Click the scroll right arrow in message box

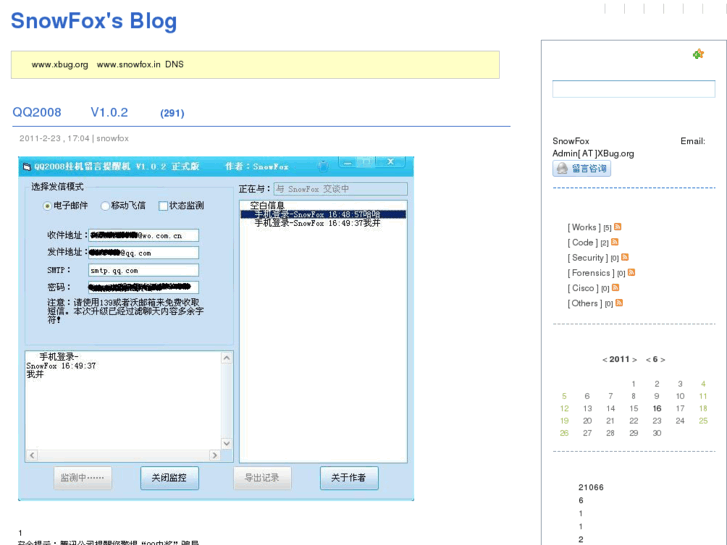pos(214,455)
